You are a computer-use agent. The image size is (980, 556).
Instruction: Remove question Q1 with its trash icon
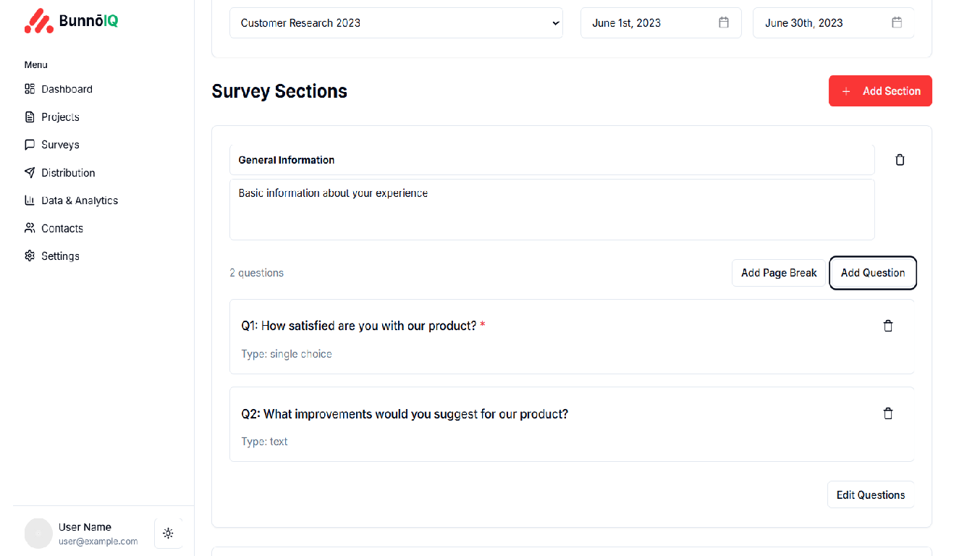point(888,326)
